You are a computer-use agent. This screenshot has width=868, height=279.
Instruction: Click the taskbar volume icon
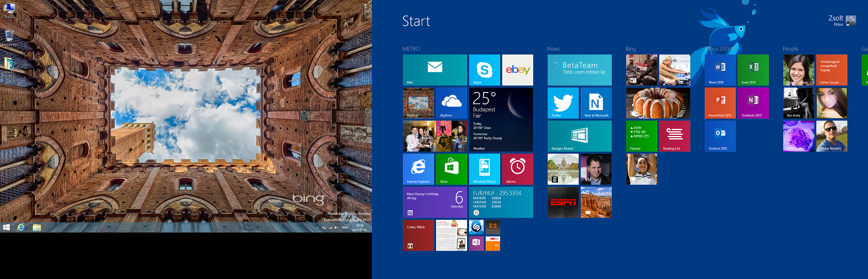point(336,227)
